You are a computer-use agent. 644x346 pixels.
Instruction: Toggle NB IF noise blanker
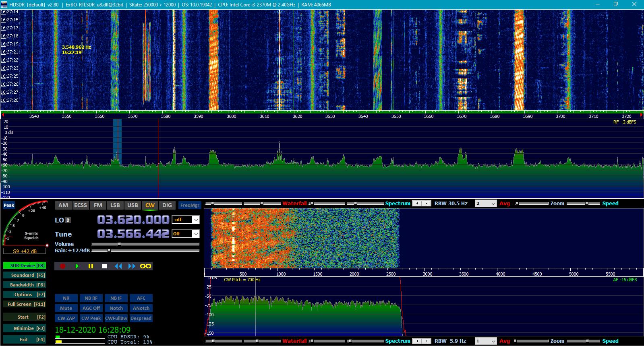coord(116,298)
